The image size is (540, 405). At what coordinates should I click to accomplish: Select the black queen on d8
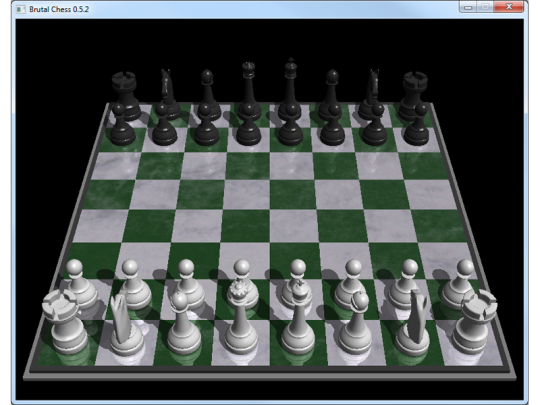[248, 84]
